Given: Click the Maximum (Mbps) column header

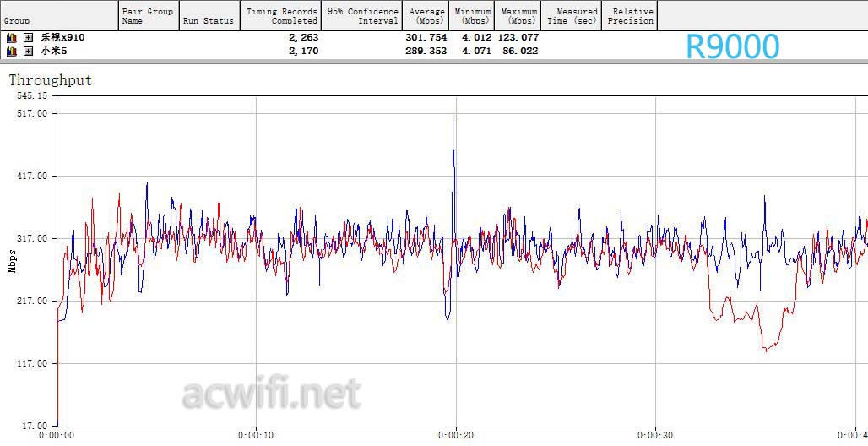Looking at the screenshot, I should click(x=518, y=15).
